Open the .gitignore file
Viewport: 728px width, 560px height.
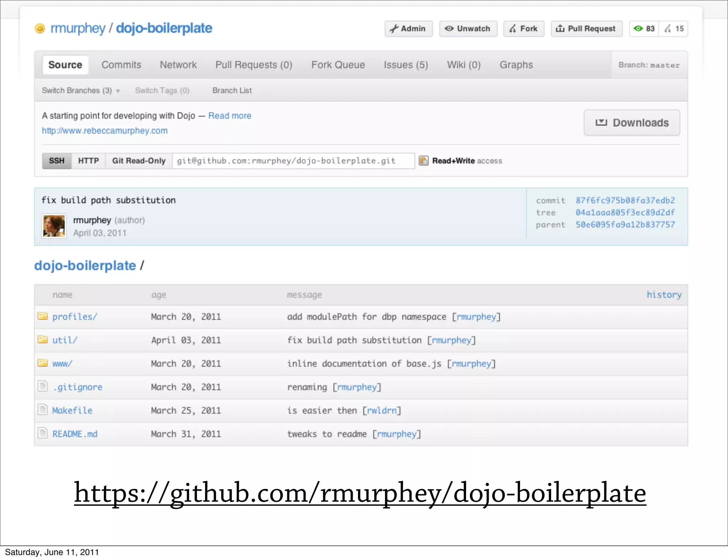77,387
